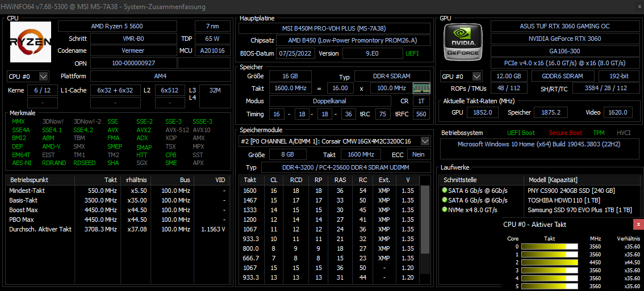The height and width of the screenshot is (291, 644).
Task: Click the Core 5 clock bar
Action: (550, 286)
